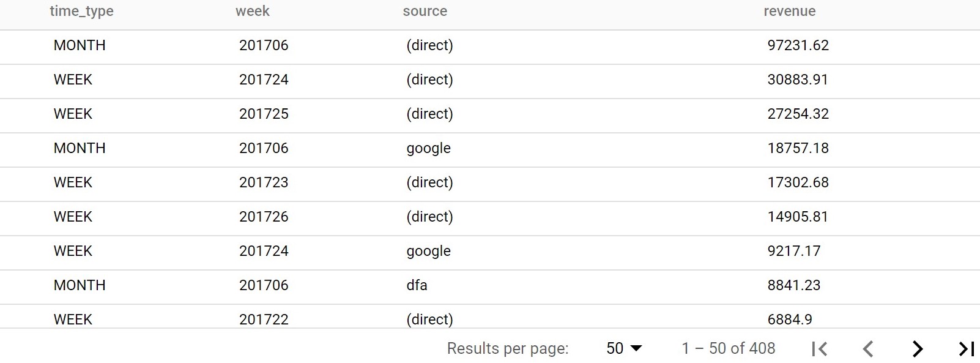Click the dfa source cell
Image resolution: width=980 pixels, height=363 pixels.
[x=417, y=285]
